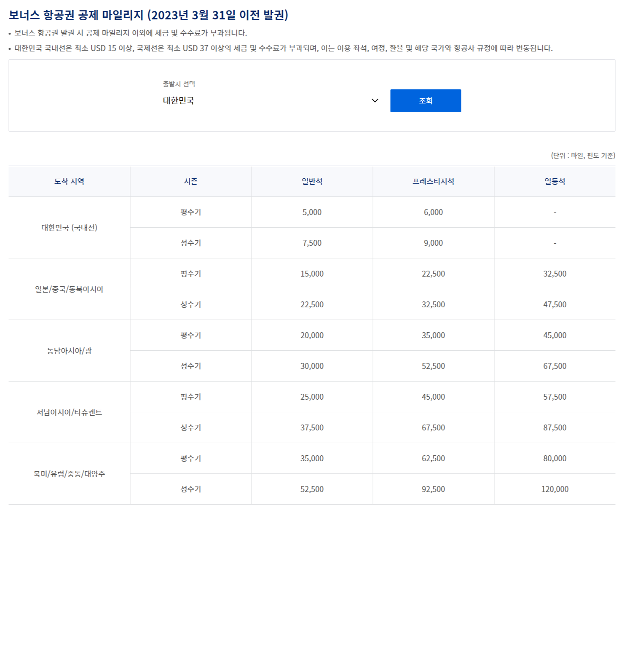Click the 일등석 column header
Image resolution: width=627 pixels, height=672 pixels.
555,181
